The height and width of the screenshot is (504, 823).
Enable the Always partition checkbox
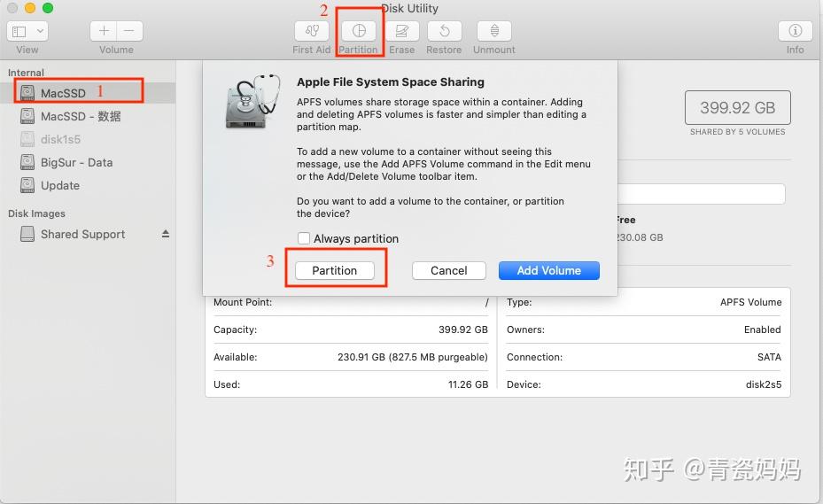click(303, 238)
